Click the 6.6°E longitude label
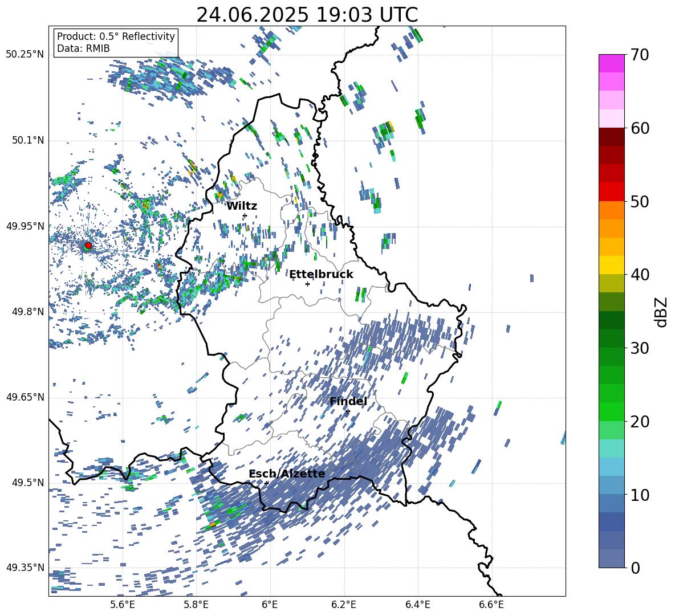The width and height of the screenshot is (675, 616). pos(491,605)
